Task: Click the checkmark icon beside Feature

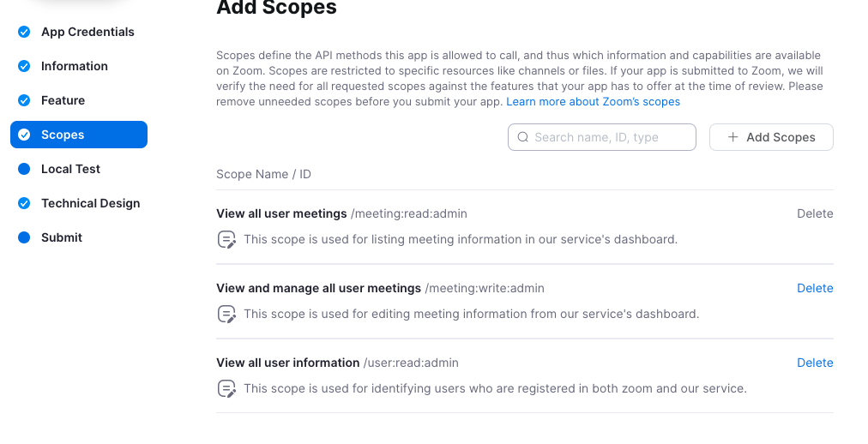Action: click(x=24, y=100)
